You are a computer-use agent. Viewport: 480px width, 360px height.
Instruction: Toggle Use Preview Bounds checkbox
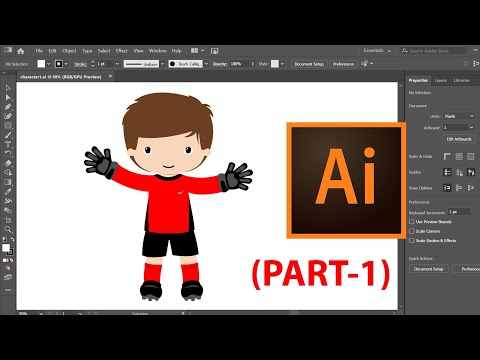[412, 222]
